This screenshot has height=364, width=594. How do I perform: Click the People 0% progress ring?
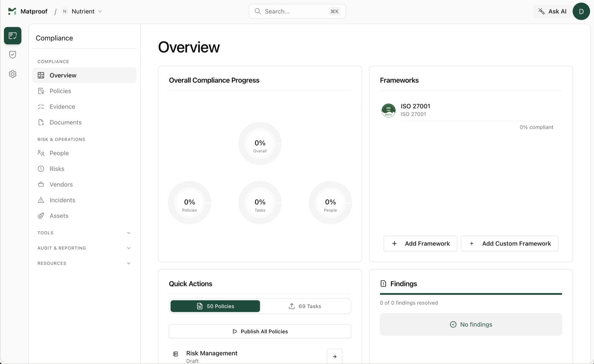(330, 202)
